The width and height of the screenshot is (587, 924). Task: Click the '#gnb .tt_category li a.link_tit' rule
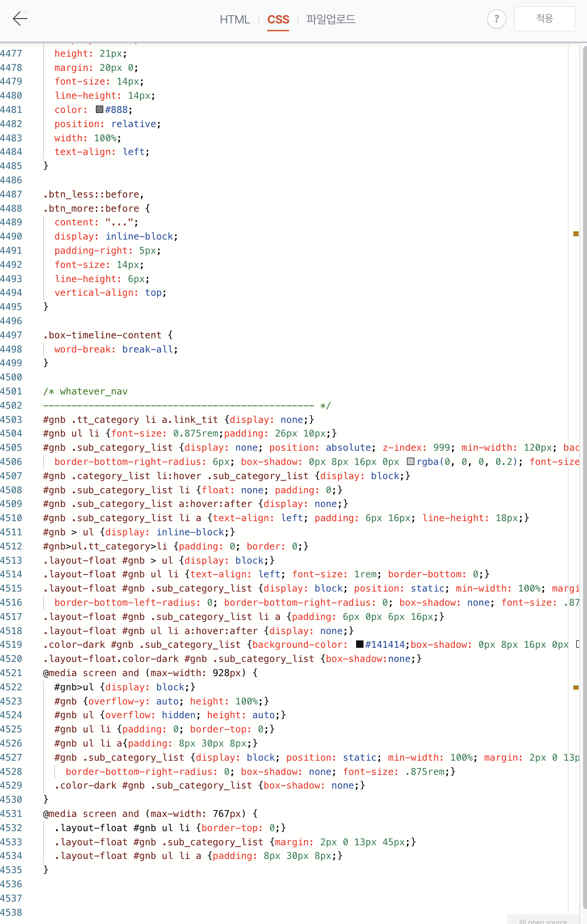click(179, 419)
